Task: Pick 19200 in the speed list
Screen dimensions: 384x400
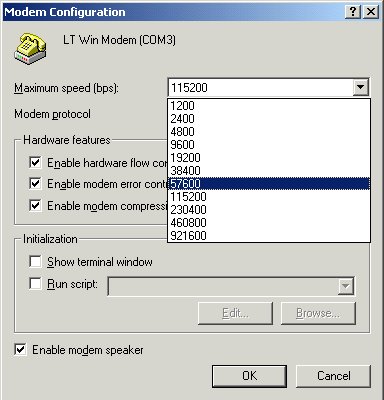Action: [x=269, y=158]
